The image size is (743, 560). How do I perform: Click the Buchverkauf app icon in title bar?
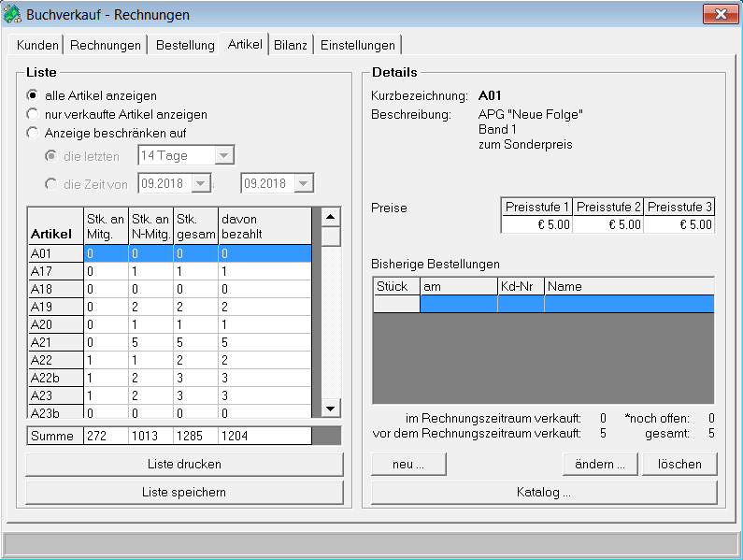pyautogui.click(x=13, y=15)
